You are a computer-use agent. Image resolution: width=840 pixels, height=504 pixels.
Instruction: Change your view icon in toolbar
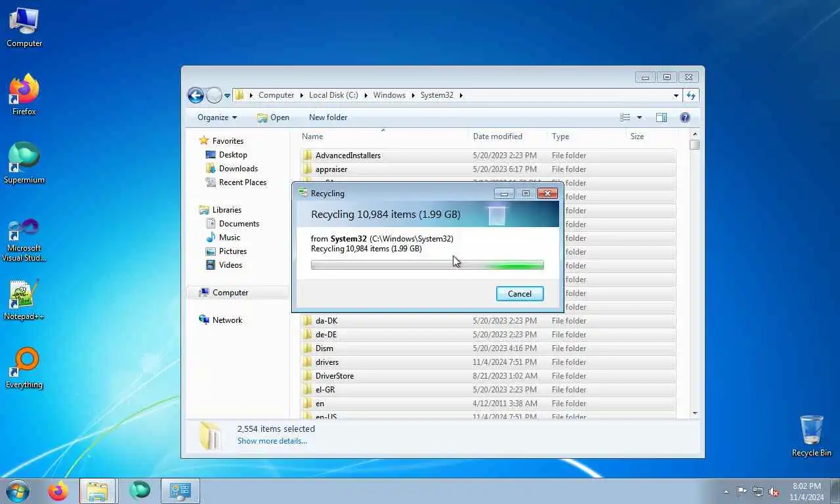tap(625, 117)
